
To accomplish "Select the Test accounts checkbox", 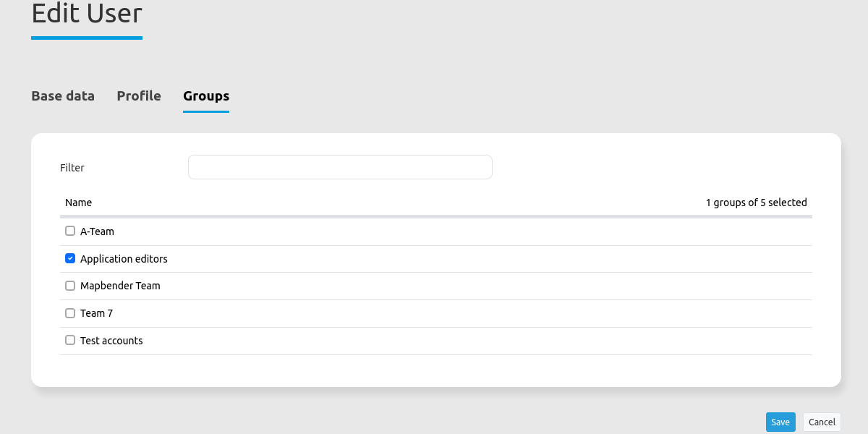I will [x=70, y=340].
